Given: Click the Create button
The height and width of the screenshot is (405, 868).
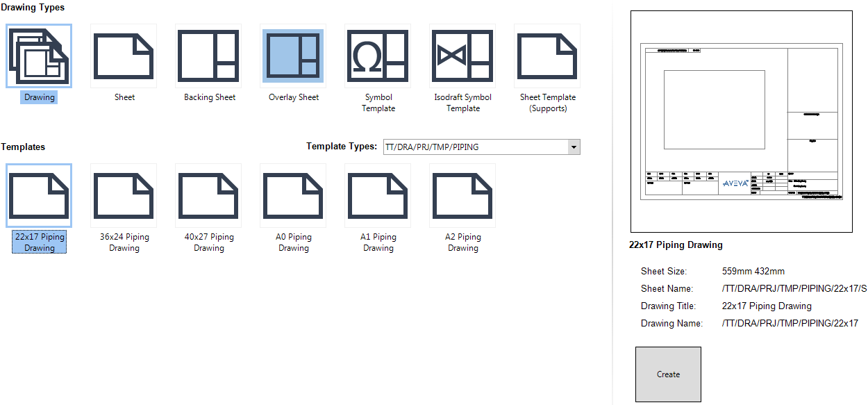Looking at the screenshot, I should (667, 374).
